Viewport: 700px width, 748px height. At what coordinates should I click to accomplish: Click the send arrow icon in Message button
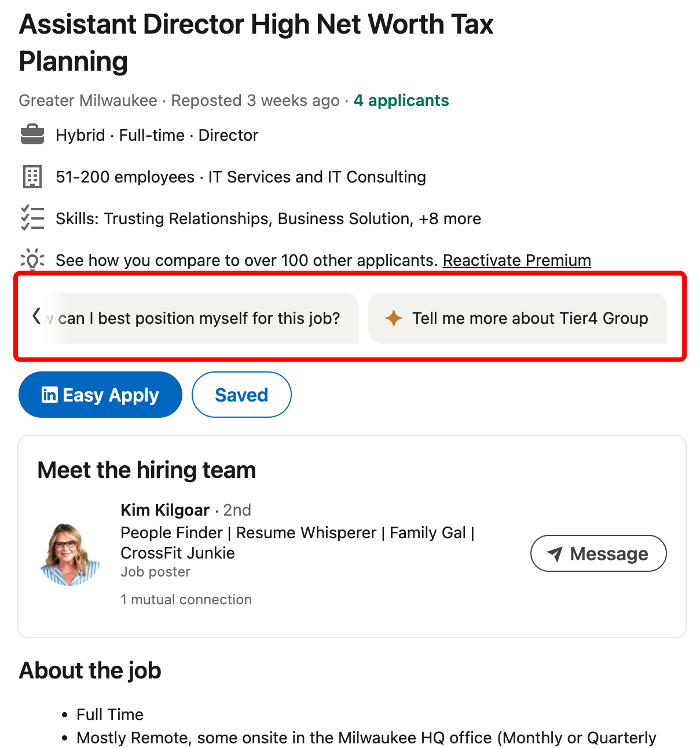click(555, 553)
